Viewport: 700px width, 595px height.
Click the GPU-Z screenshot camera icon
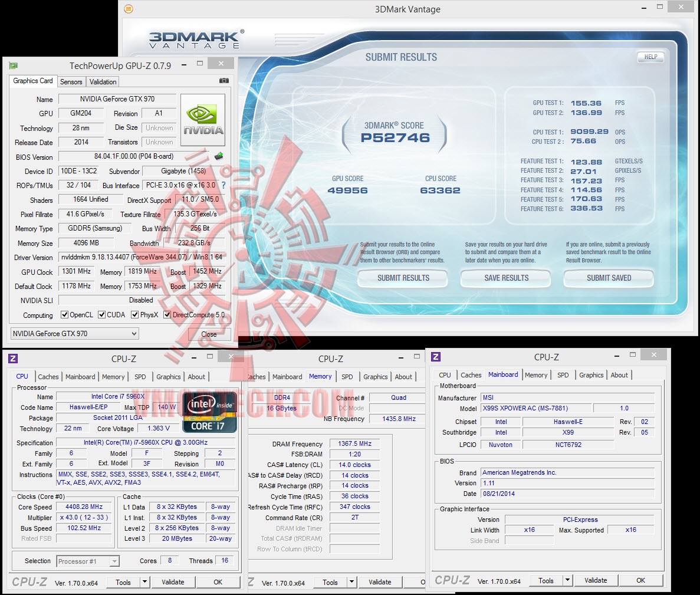[224, 81]
